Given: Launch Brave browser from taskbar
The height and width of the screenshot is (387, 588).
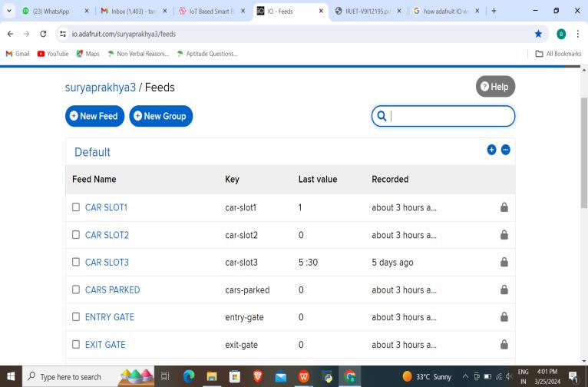Looking at the screenshot, I should point(258,376).
